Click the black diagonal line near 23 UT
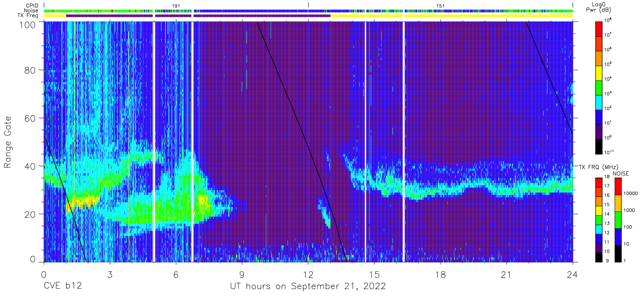Viewport: 644px width, 297px height. [x=549, y=77]
